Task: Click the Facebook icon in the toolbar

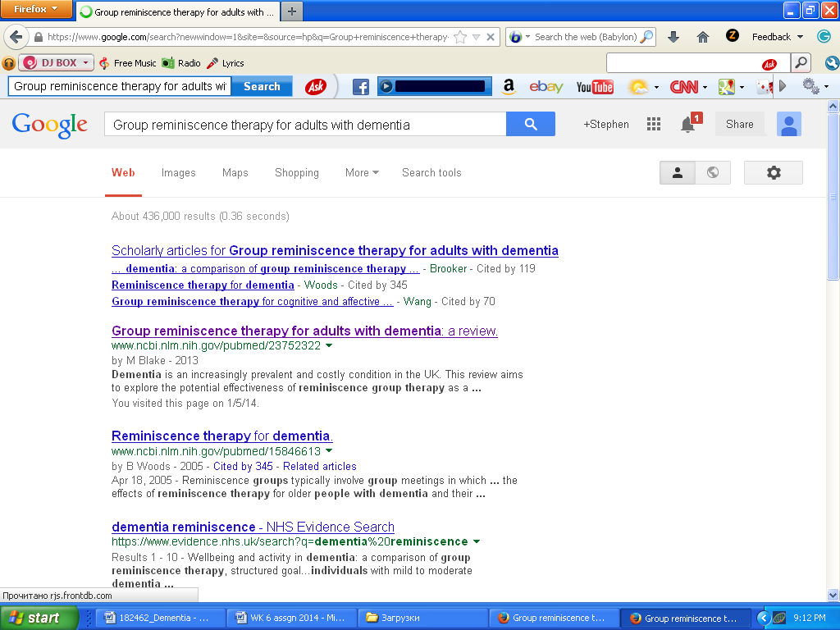Action: click(x=361, y=86)
